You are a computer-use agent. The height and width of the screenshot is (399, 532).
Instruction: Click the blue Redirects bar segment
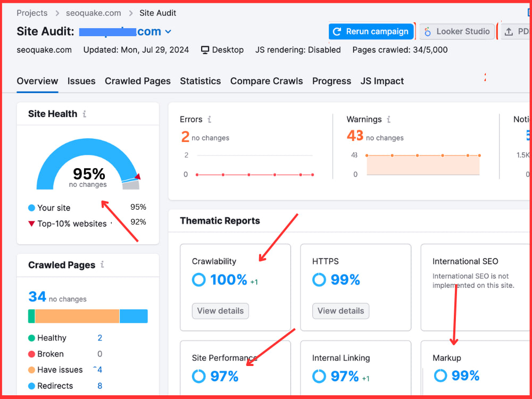(134, 316)
